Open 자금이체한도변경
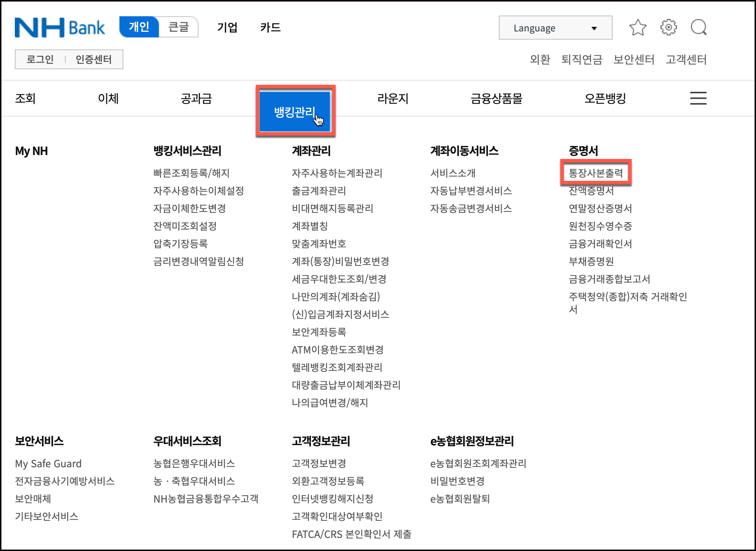The height and width of the screenshot is (551, 756). coord(189,208)
